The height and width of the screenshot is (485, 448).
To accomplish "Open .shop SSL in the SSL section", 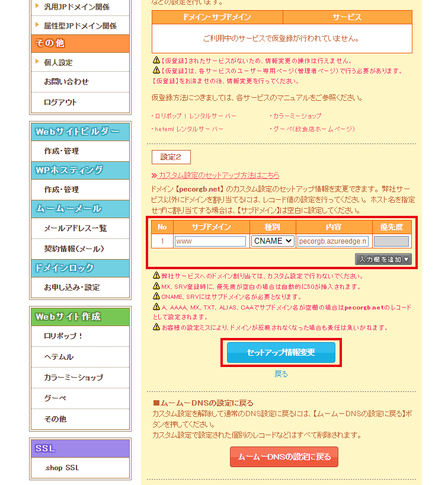I will click(62, 468).
